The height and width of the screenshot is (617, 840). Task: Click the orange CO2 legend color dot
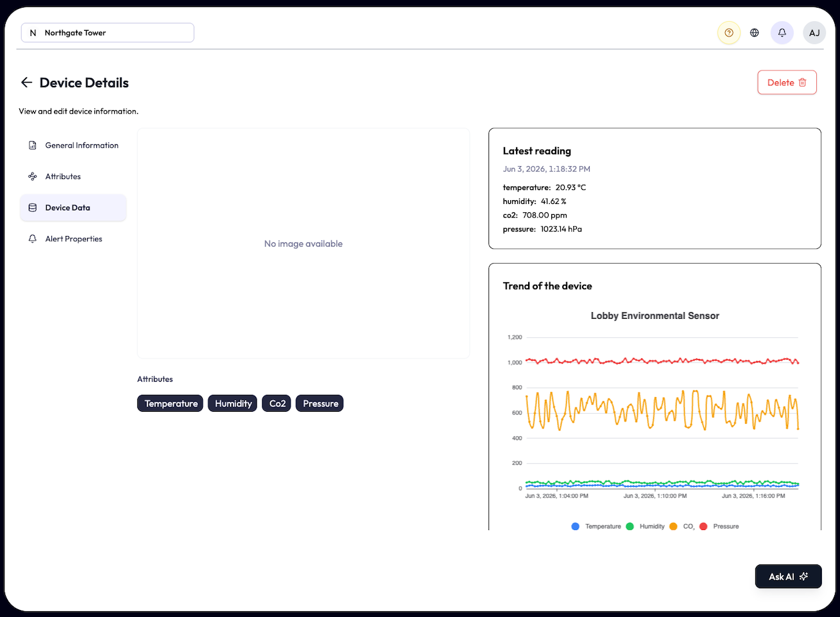673,527
